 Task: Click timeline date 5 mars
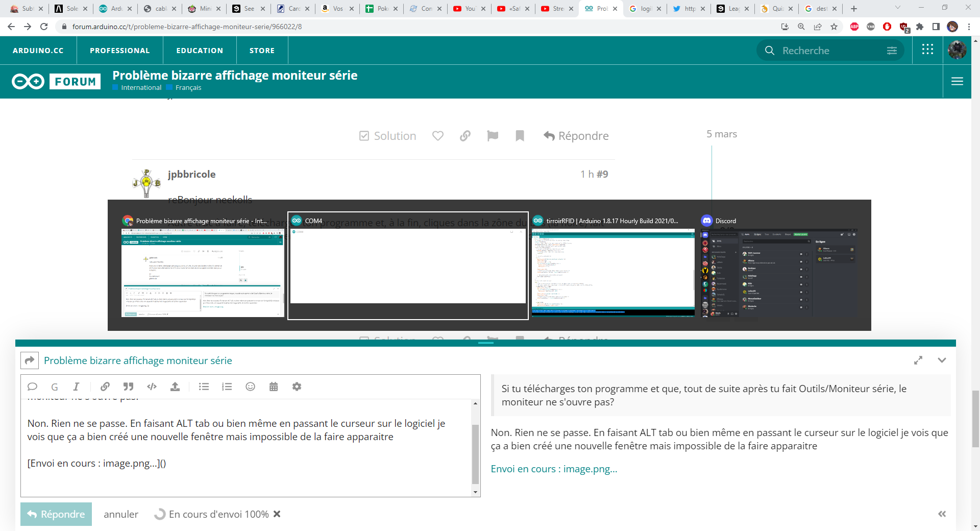(722, 134)
